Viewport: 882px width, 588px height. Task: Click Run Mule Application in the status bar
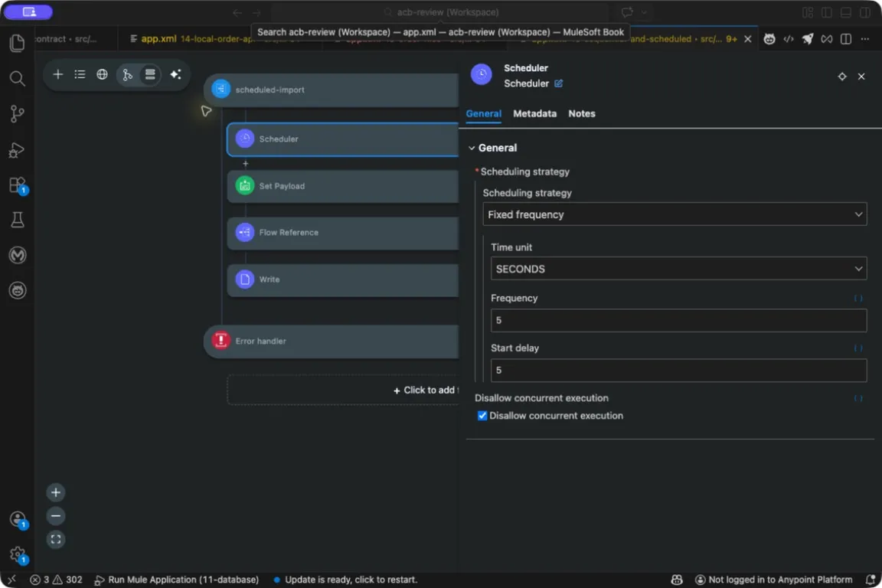pyautogui.click(x=177, y=580)
